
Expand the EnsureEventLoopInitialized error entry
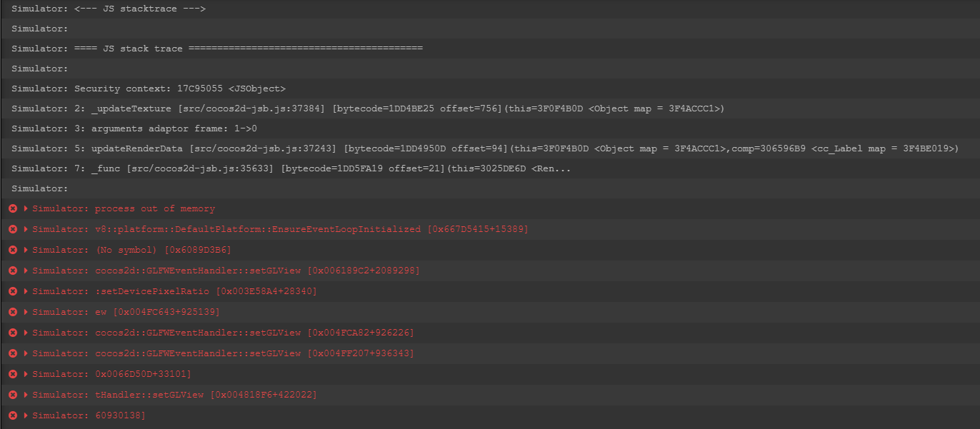[26, 229]
